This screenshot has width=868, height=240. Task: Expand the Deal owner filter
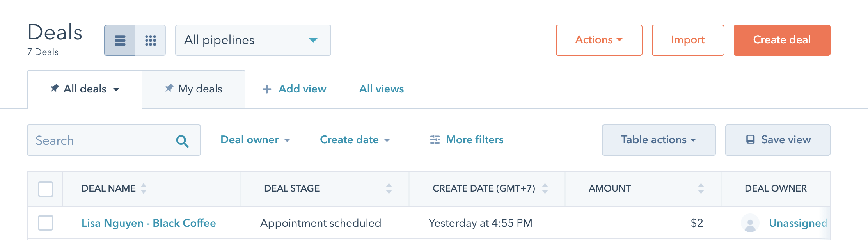(x=256, y=140)
